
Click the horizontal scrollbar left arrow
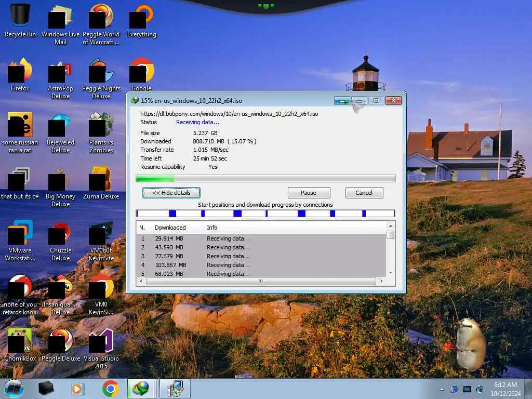pos(141,281)
